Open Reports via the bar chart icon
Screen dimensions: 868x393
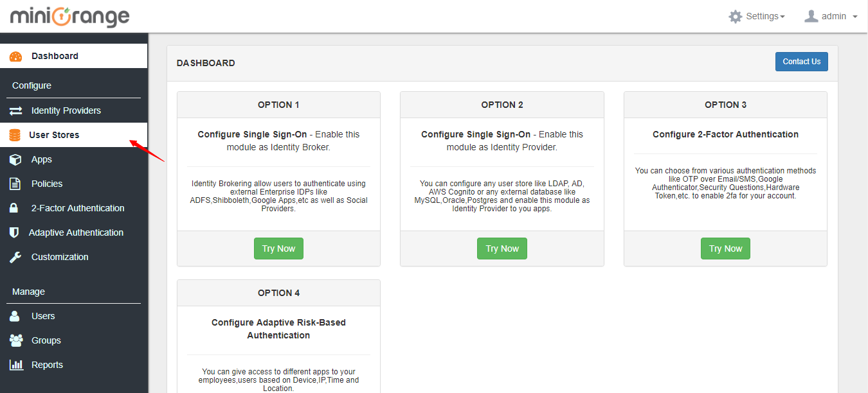tap(14, 364)
